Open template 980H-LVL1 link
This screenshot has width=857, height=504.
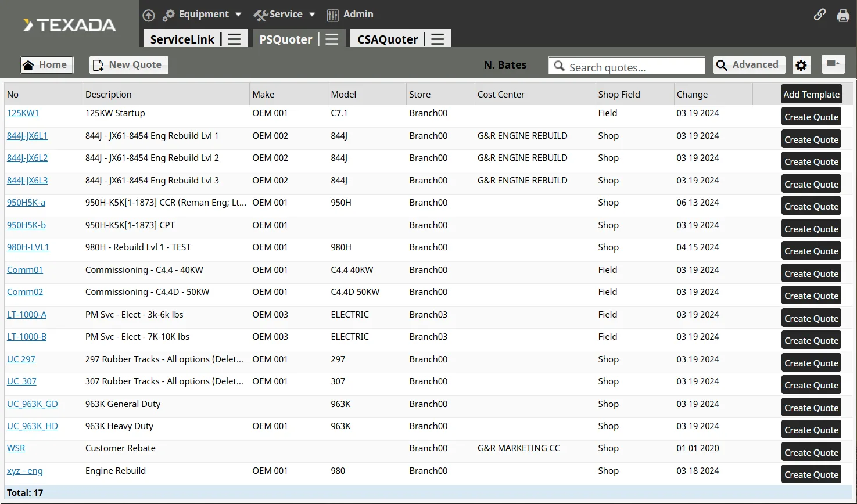click(28, 247)
